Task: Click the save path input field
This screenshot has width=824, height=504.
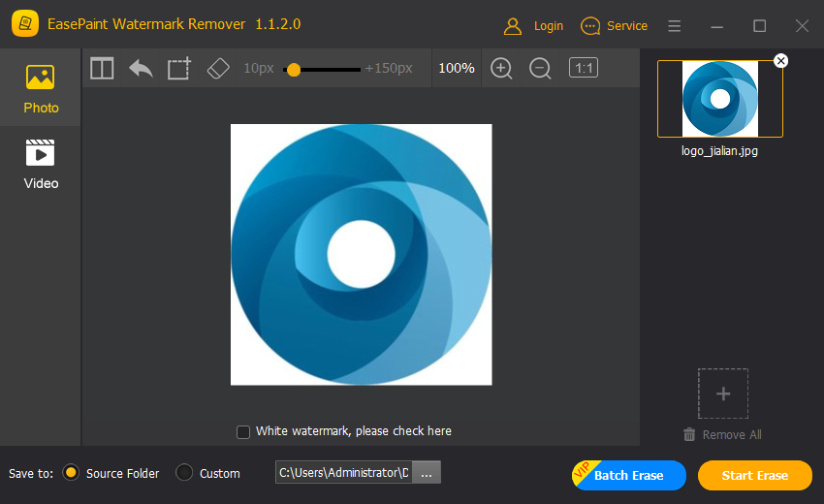Action: point(344,472)
